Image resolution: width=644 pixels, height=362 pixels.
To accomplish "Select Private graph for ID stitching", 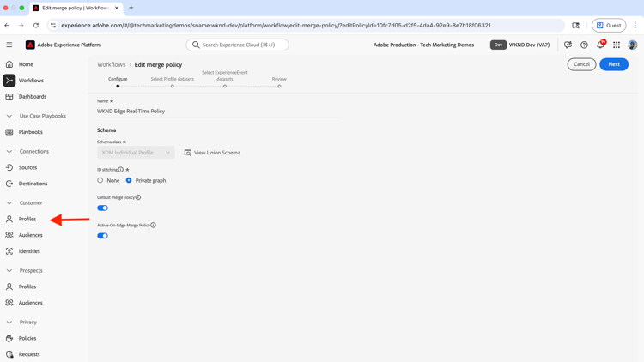I will coord(129,180).
